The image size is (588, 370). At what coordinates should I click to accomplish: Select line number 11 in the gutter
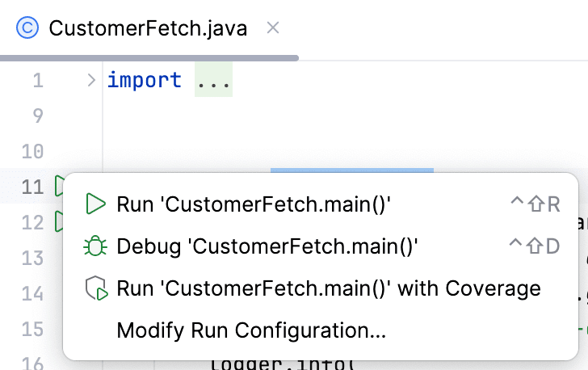click(32, 187)
